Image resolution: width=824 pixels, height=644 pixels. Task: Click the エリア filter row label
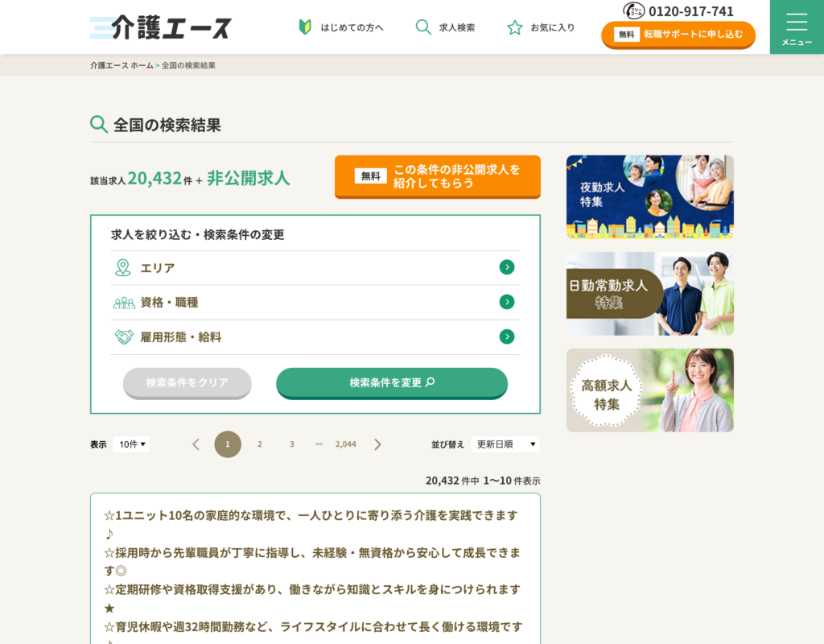point(158,268)
